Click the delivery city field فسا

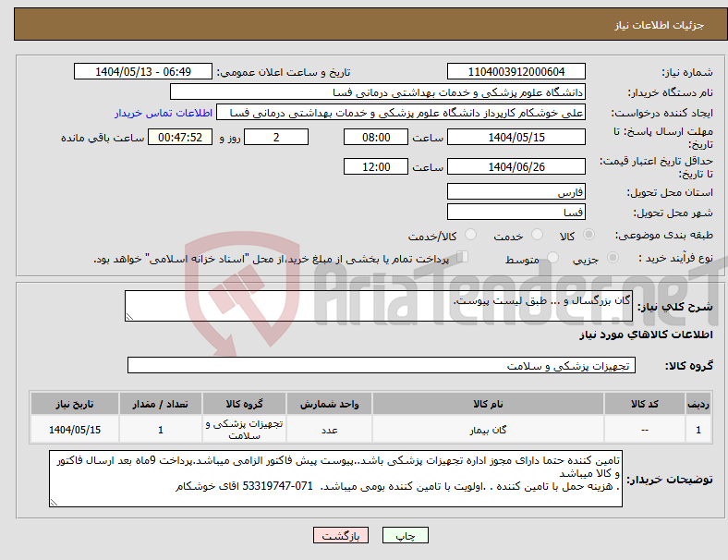tap(516, 213)
